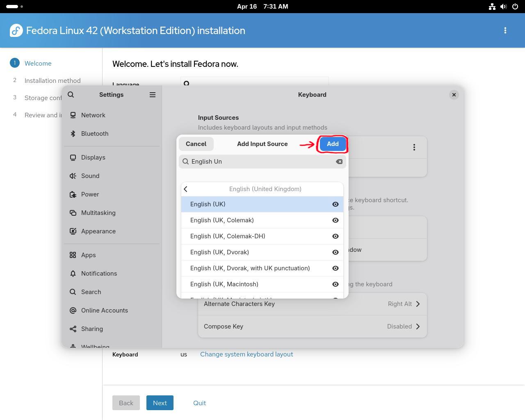Click the Displays monitor icon
This screenshot has height=420, width=525.
coord(73,157)
